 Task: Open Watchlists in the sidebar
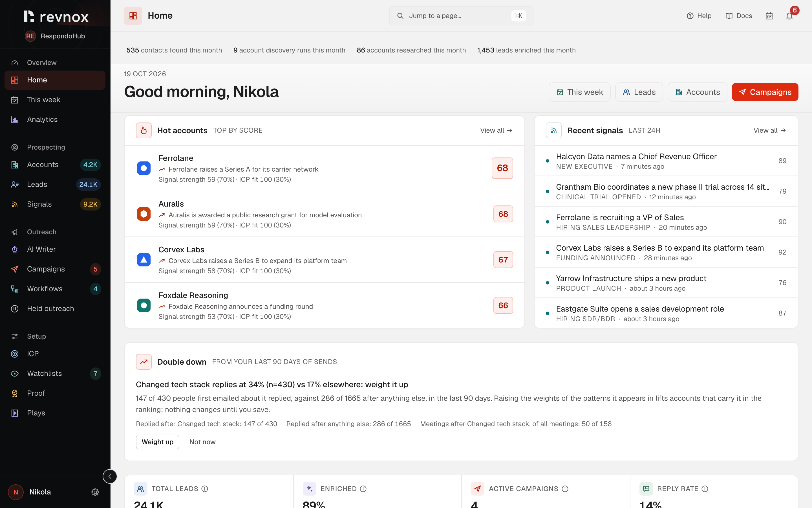55,374
